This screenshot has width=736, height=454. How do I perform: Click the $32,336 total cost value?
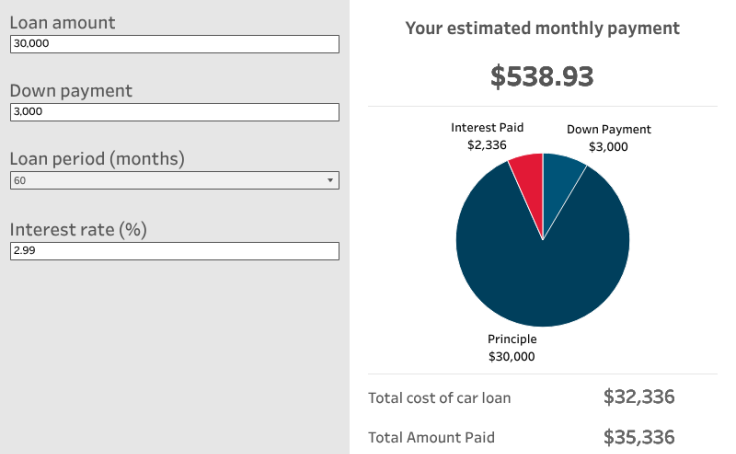point(639,397)
